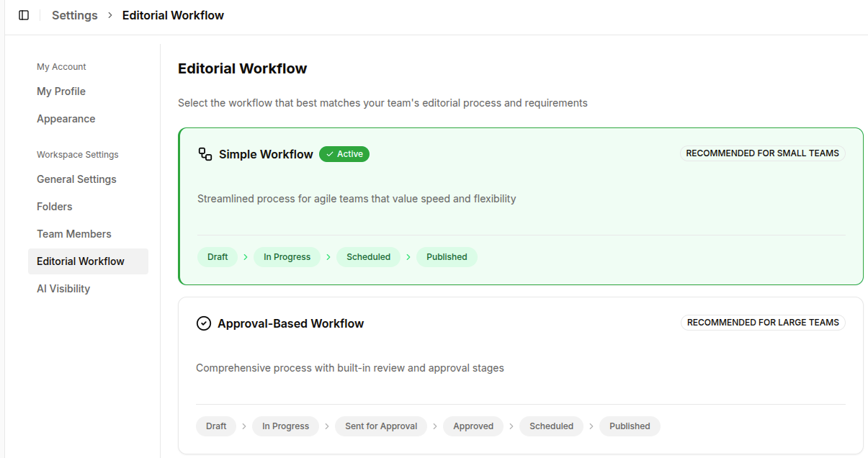Click the Sent for Approval stage chip
The height and width of the screenshot is (458, 868).
click(381, 426)
